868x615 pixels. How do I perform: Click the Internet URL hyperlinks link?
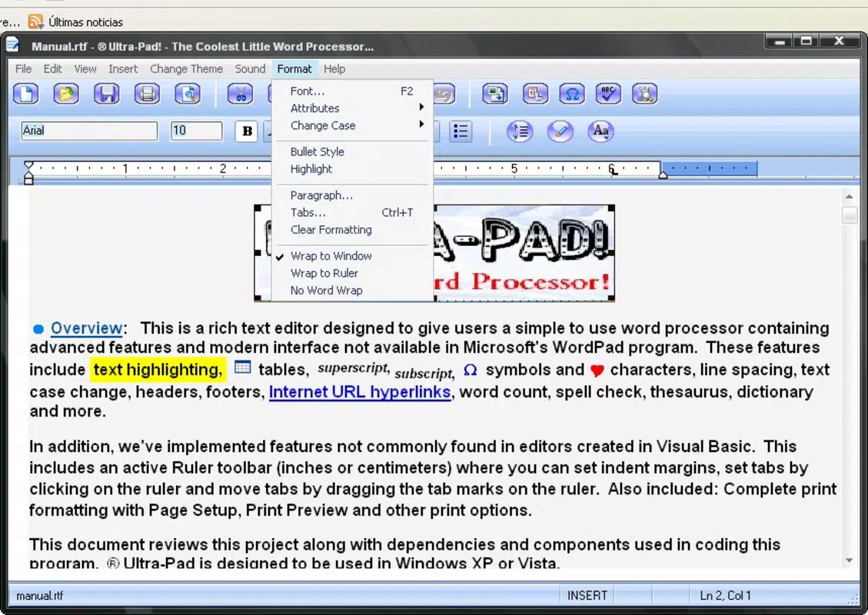pyautogui.click(x=360, y=392)
